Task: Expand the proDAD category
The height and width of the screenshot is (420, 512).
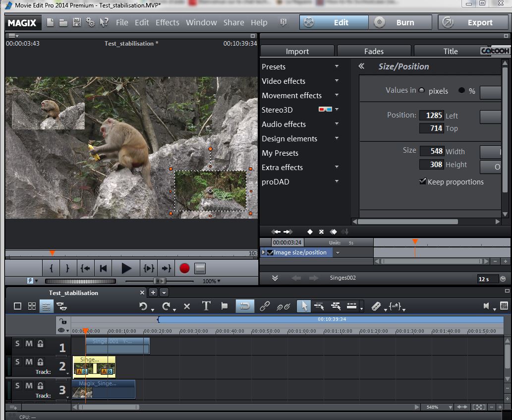Action: click(337, 181)
